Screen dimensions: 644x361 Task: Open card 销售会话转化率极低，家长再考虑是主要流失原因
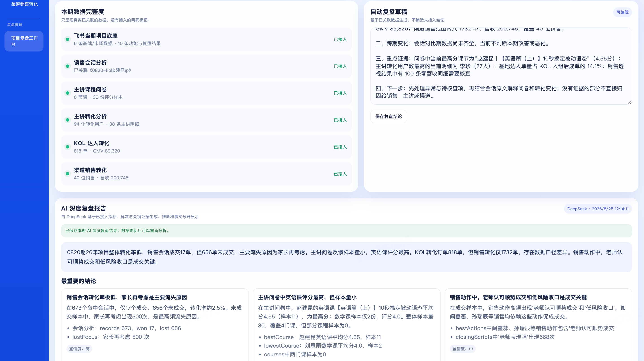[x=155, y=325]
